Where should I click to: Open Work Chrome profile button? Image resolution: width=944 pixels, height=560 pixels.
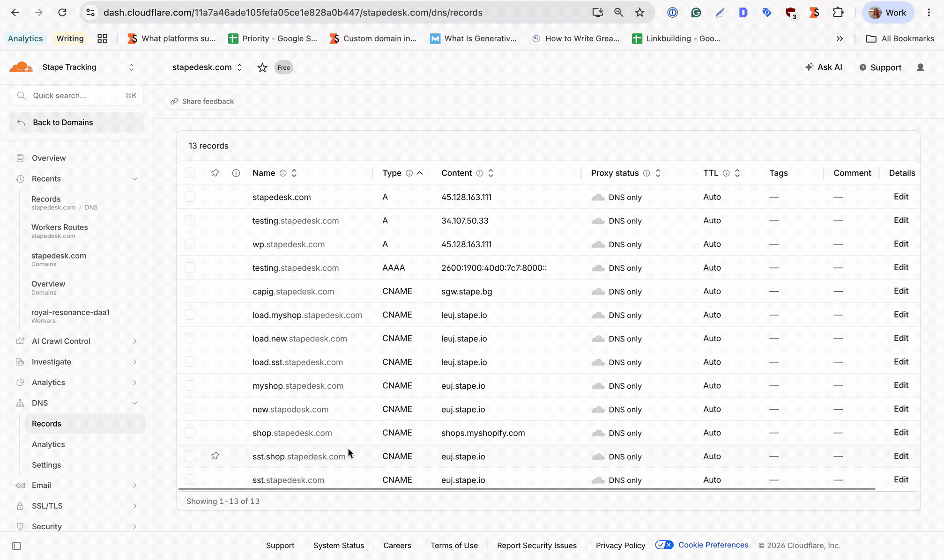888,13
